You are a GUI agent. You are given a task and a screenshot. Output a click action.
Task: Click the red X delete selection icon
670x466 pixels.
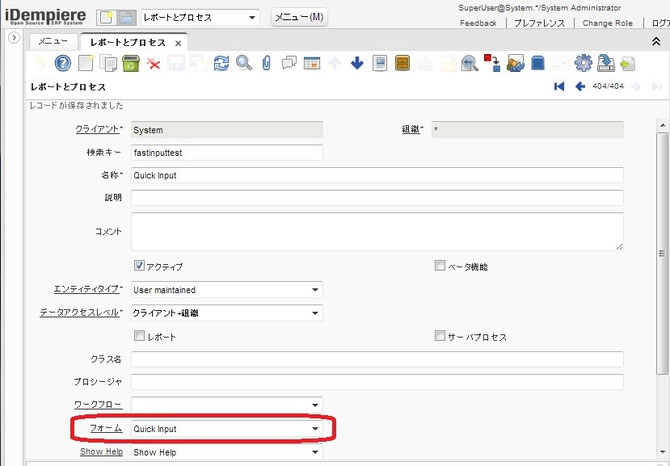(x=153, y=64)
